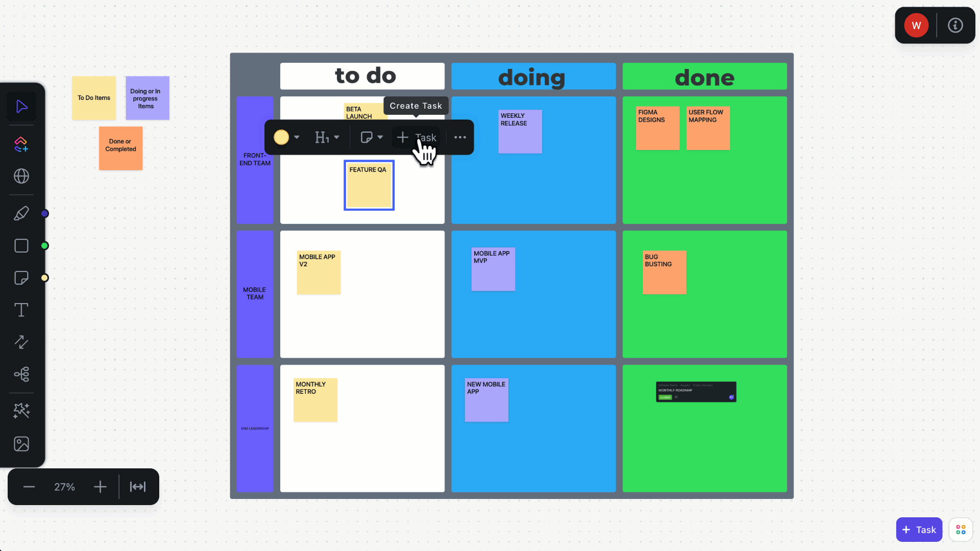Screen dimensions: 980x551
Task: Select the Text tool
Action: [21, 310]
